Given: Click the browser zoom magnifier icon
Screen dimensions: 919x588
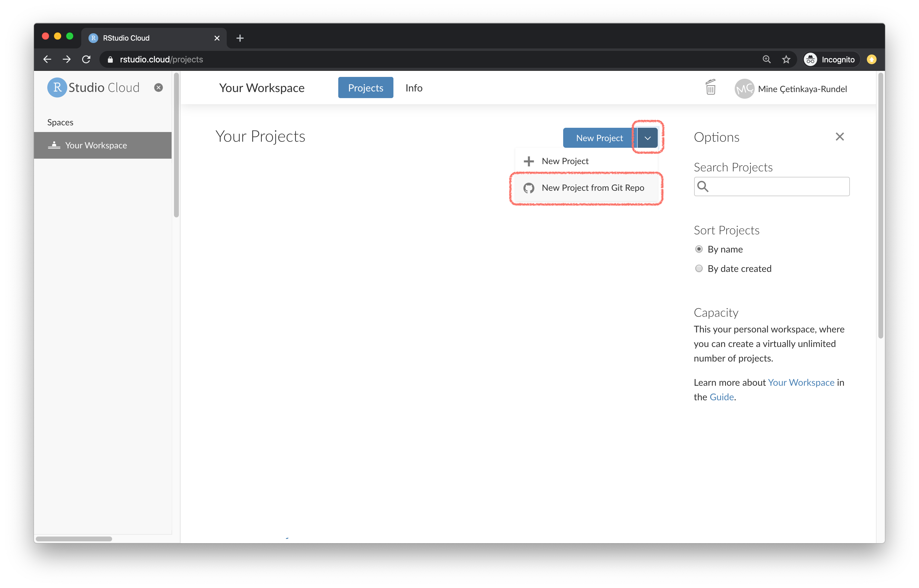Looking at the screenshot, I should [x=766, y=60].
